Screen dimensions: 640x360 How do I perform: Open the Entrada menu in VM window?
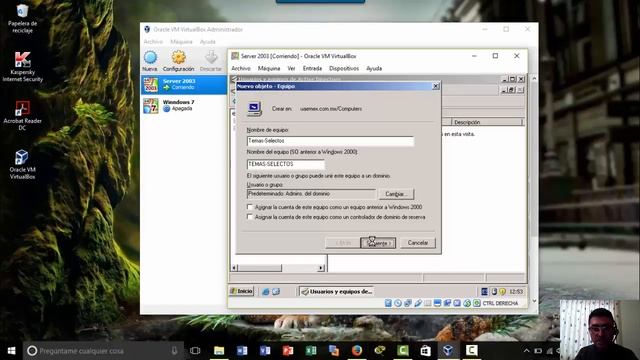tap(312, 69)
